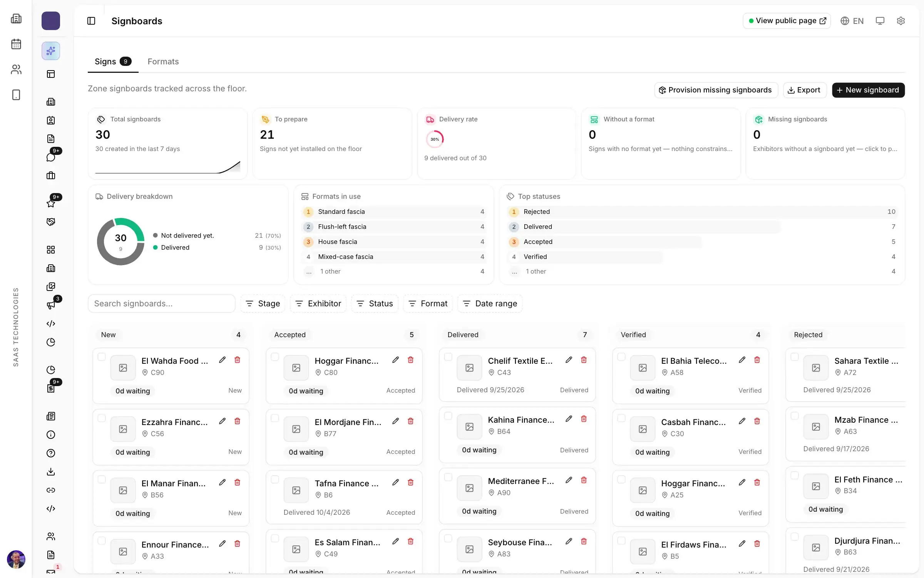Toggle the sidebar panel icon beside Signboards
The image size is (924, 578).
pos(91,21)
